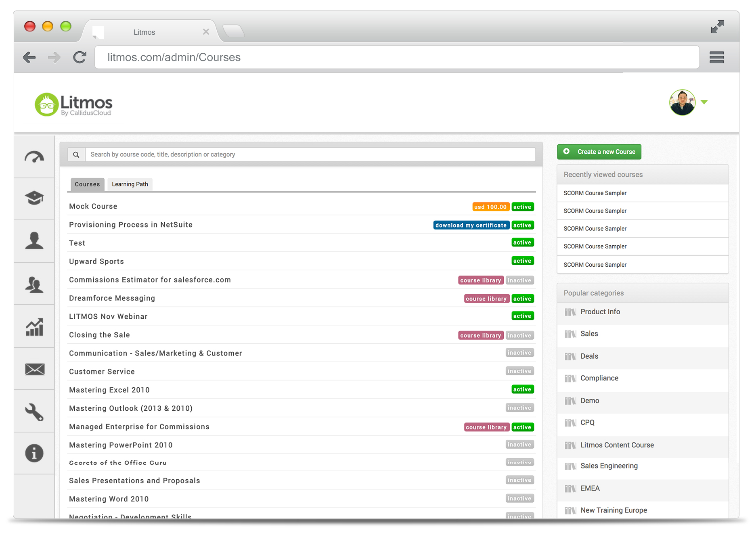Click the library icon beside CPQ

(x=570, y=423)
